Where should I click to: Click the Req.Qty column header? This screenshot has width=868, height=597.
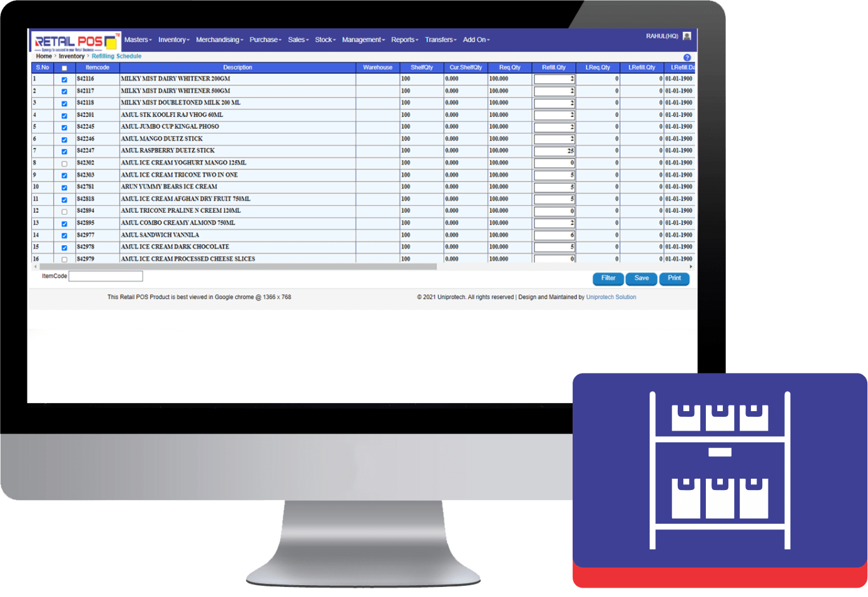click(510, 68)
